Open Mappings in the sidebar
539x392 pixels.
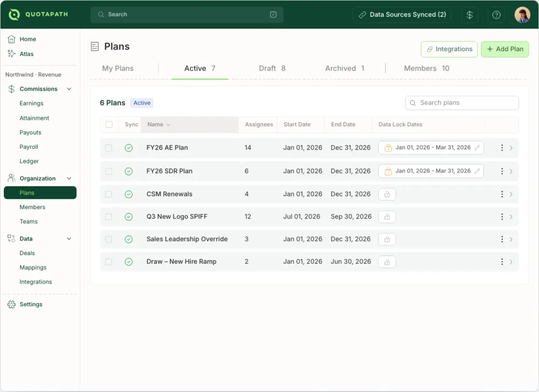click(33, 267)
